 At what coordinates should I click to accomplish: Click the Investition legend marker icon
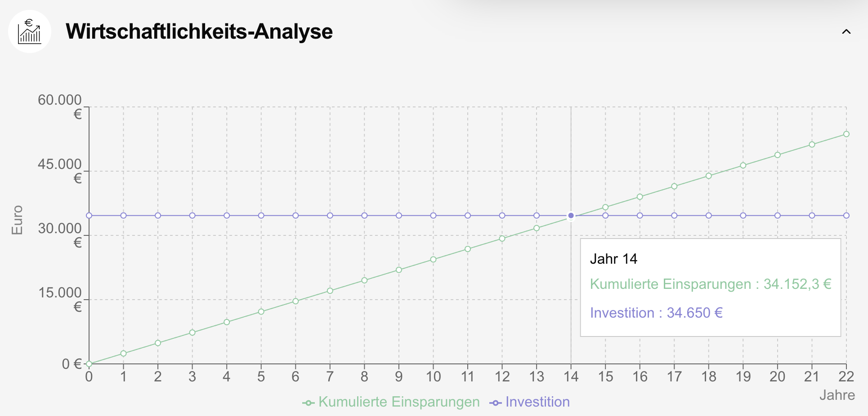[496, 403]
